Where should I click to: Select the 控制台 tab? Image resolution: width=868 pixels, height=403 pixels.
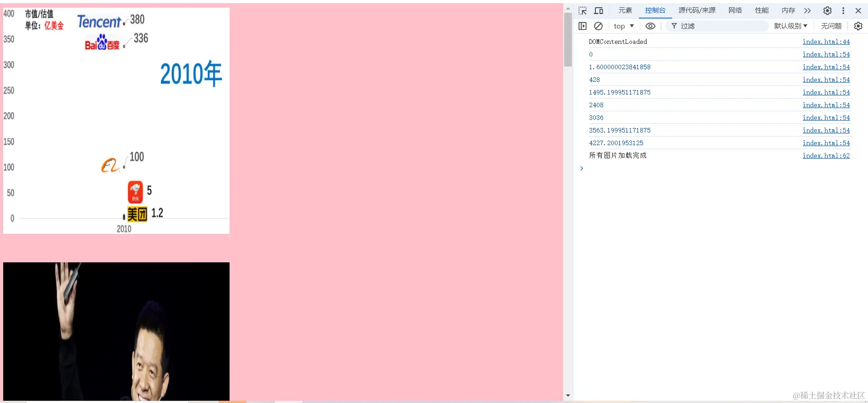click(x=655, y=10)
